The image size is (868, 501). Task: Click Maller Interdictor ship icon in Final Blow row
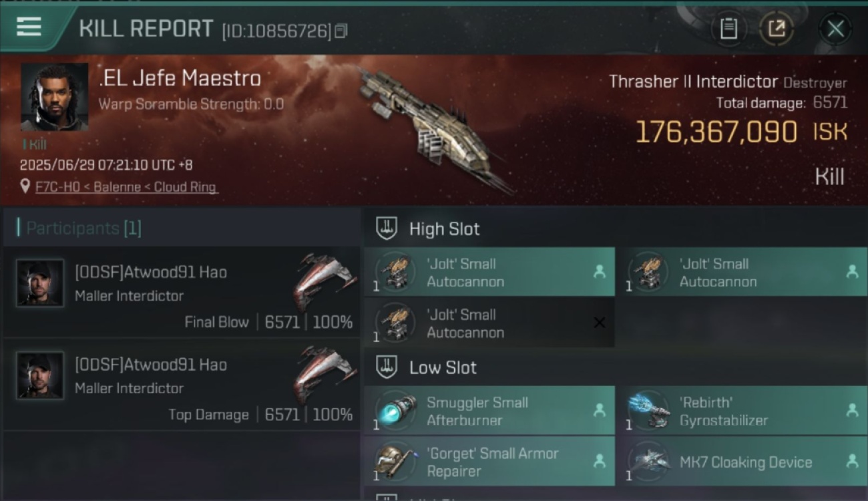click(324, 281)
